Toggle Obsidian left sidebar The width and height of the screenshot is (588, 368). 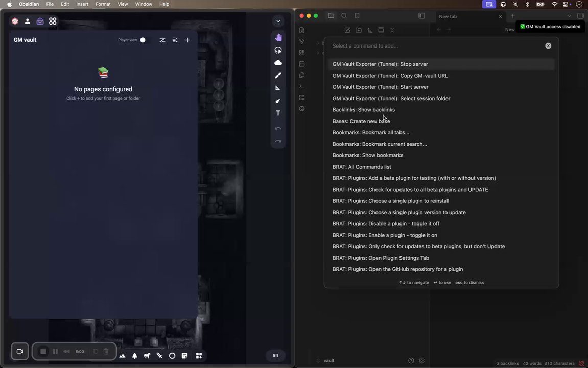[421, 16]
